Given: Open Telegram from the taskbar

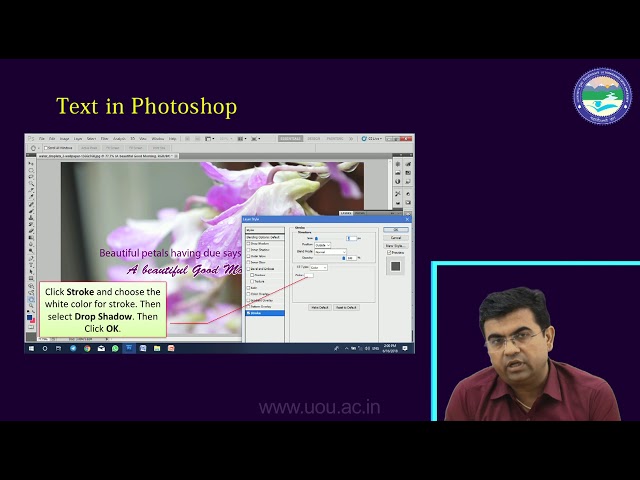Looking at the screenshot, I should (73, 348).
